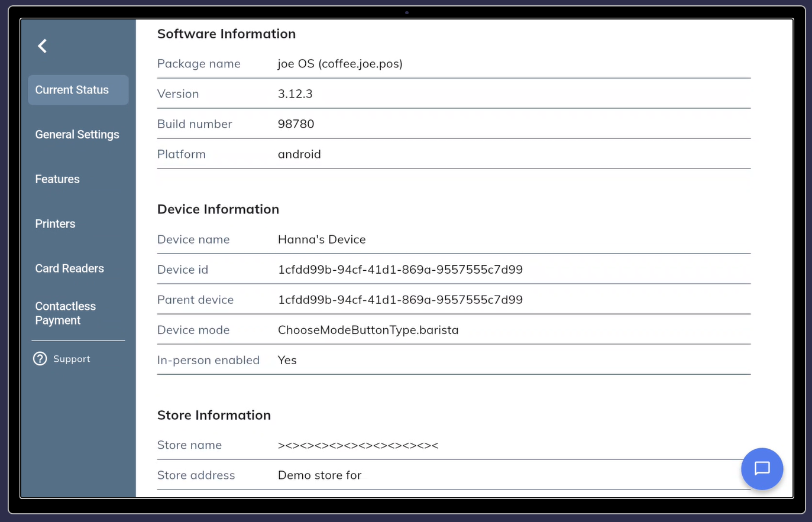Click build number value 98780
Viewport: 812px width, 522px height.
click(296, 124)
